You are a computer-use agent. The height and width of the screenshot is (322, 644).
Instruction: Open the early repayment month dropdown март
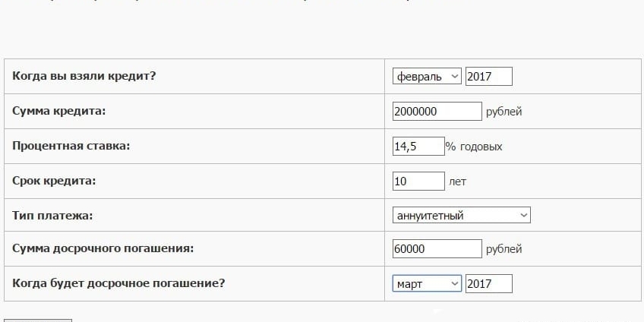(x=427, y=284)
